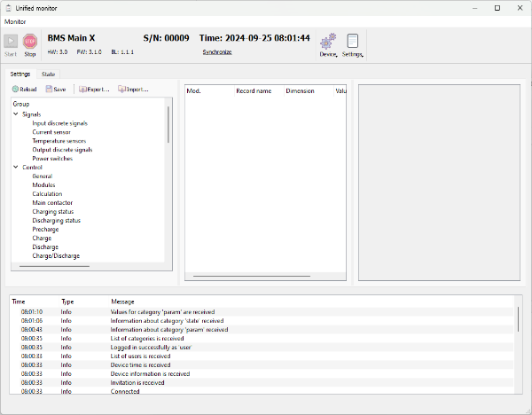Select Charging status tree item
532x415 pixels.
(x=53, y=211)
